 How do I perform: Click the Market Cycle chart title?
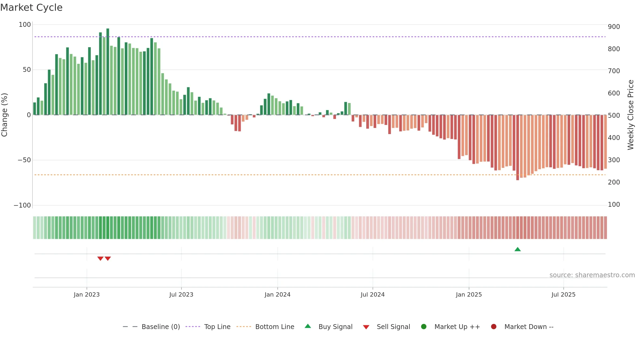tap(31, 8)
